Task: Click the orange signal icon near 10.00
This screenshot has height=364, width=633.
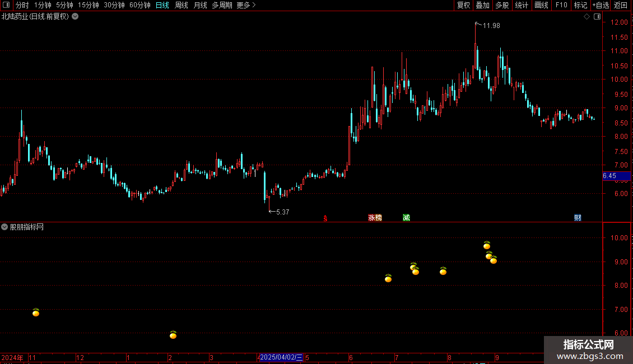Action: [x=487, y=245]
